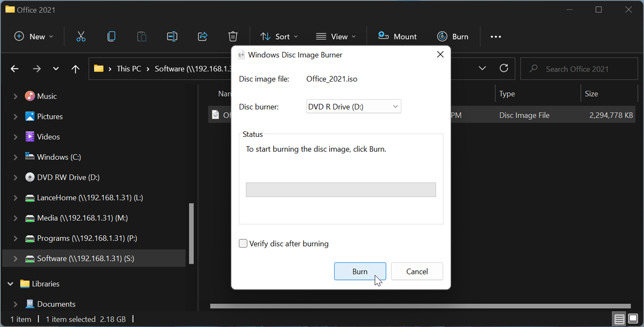Switch to large thumbnails view icon

(633, 319)
